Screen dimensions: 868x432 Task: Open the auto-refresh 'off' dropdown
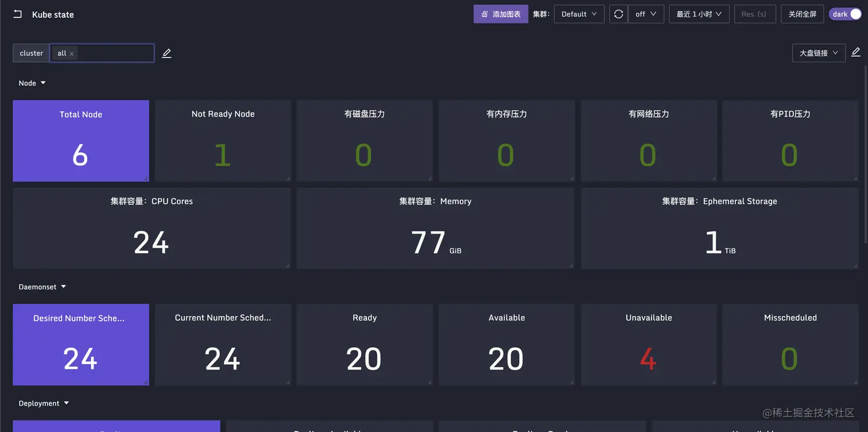pyautogui.click(x=646, y=14)
